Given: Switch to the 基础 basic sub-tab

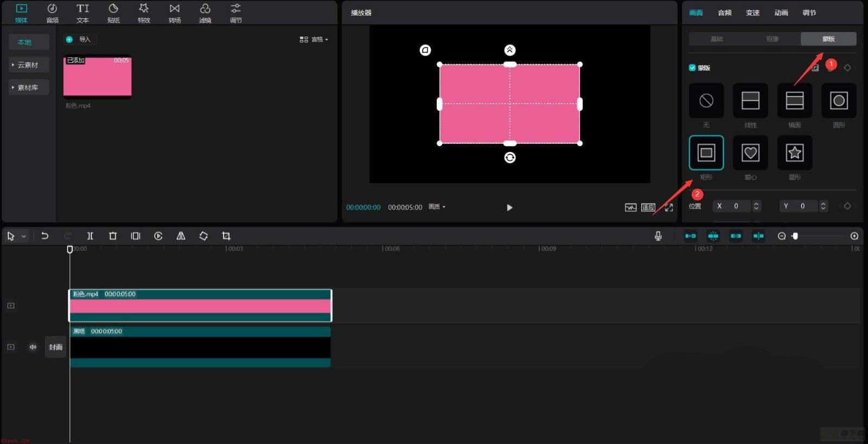Looking at the screenshot, I should click(x=717, y=39).
